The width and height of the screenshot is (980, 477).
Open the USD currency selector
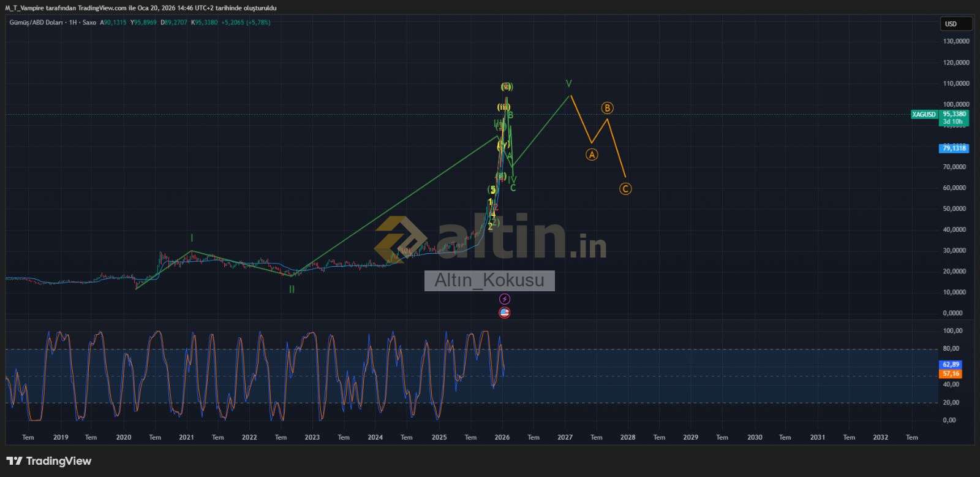[956, 24]
